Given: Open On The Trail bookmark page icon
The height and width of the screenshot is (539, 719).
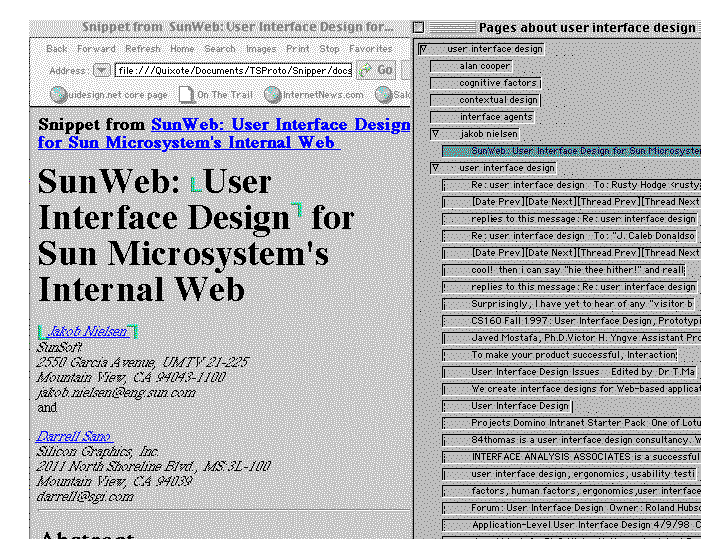Looking at the screenshot, I should 186,94.
